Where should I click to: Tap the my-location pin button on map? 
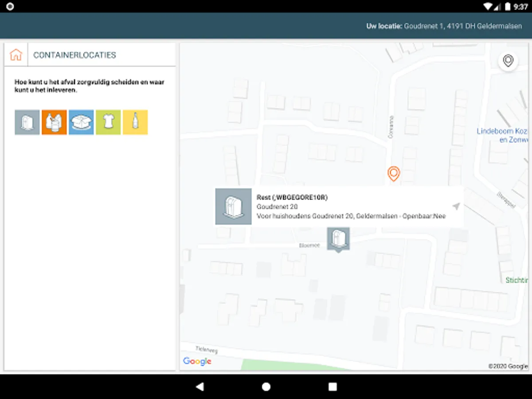(x=508, y=61)
